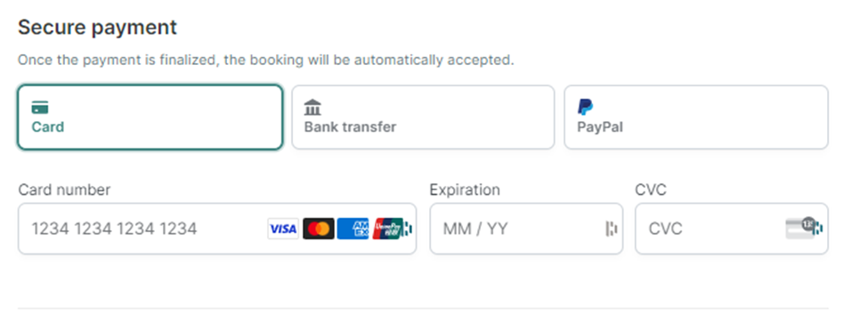Switch to PayPal payment option
This screenshot has width=868, height=323.
pos(696,117)
